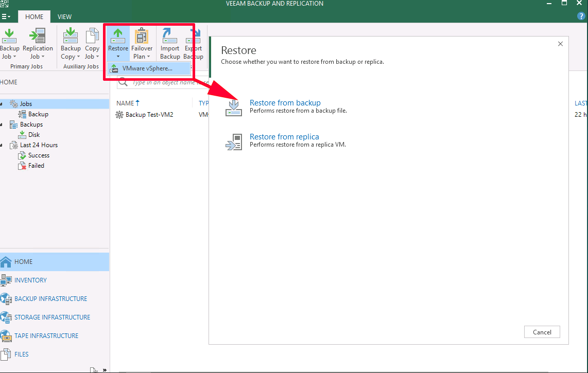Click the Replication Job ribbon icon
588x373 pixels.
point(38,37)
